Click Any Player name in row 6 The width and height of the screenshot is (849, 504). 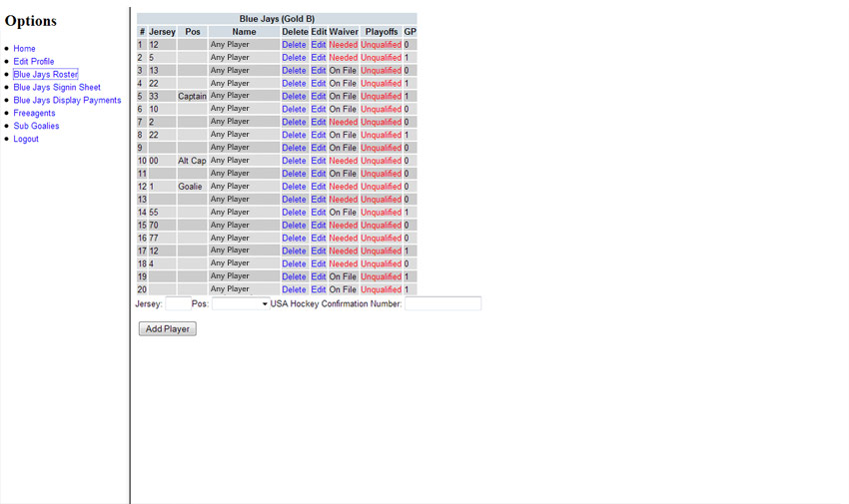point(230,109)
